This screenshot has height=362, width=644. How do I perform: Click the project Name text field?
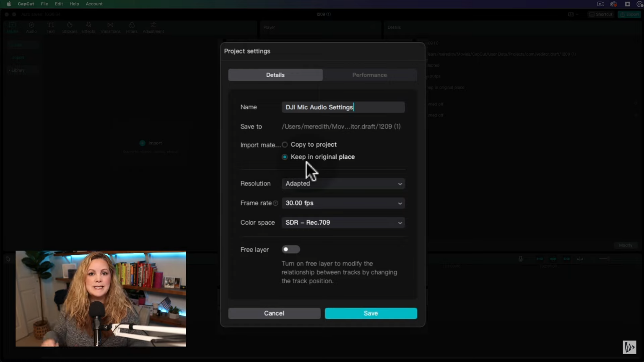[343, 107]
